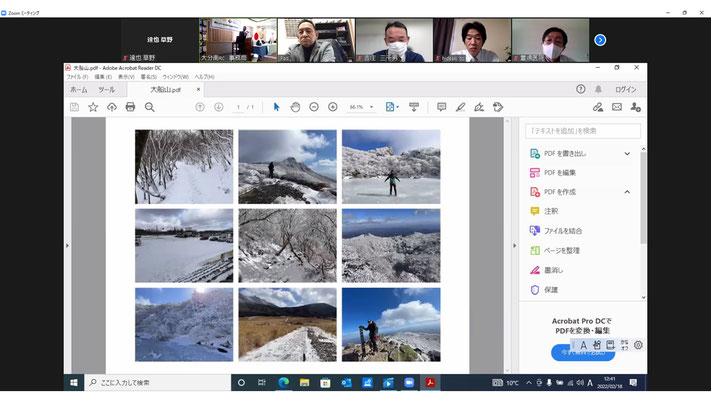This screenshot has width=711, height=400.
Task: Select the person on frozen pond photo
Action: 391,167
